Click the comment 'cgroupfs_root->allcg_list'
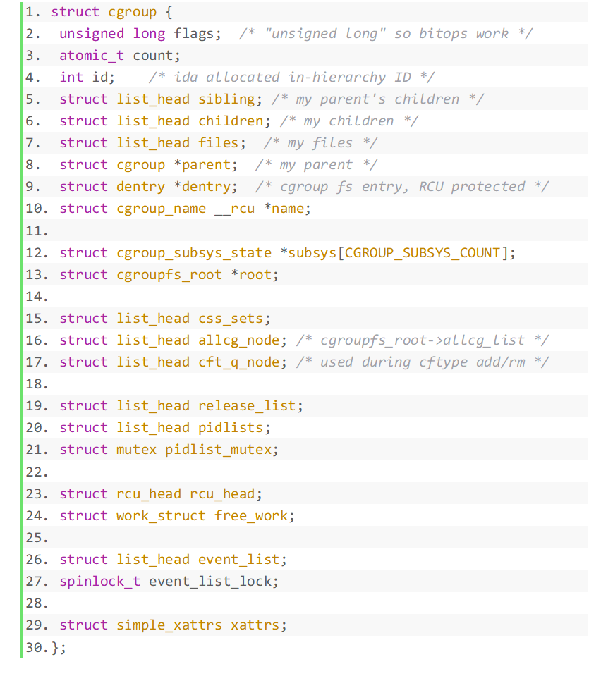Image resolution: width=589 pixels, height=700 pixels. (x=423, y=340)
